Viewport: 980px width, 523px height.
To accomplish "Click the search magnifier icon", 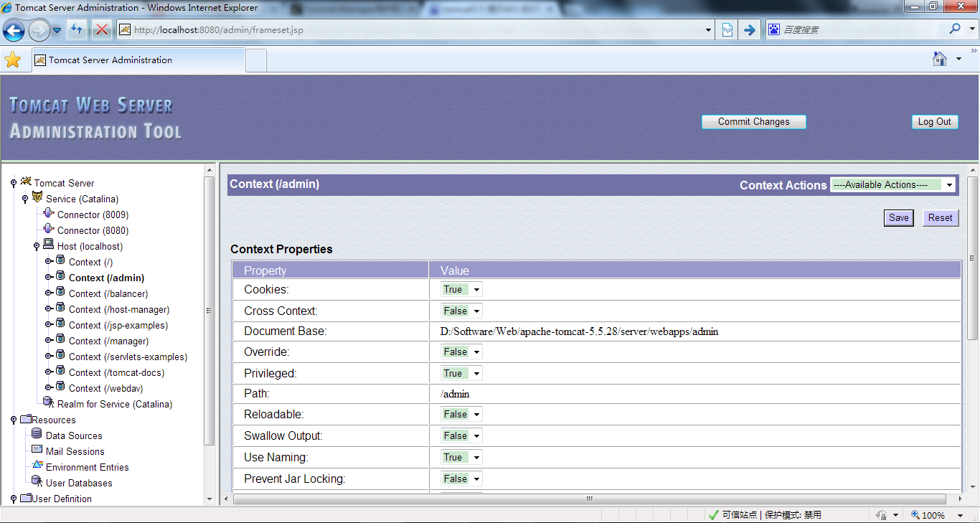I will coord(955,29).
